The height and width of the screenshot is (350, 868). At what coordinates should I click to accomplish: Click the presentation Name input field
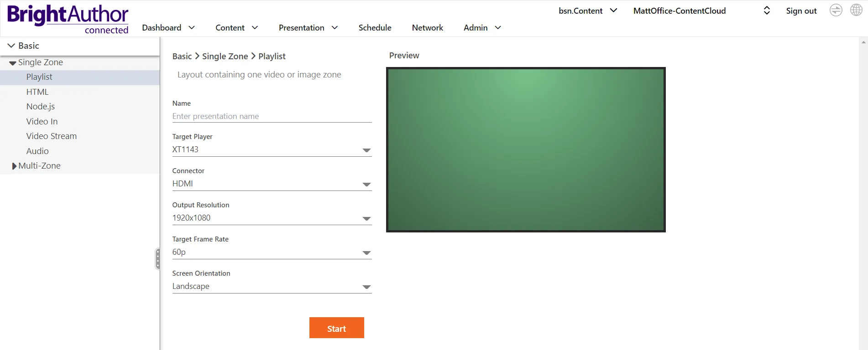272,116
